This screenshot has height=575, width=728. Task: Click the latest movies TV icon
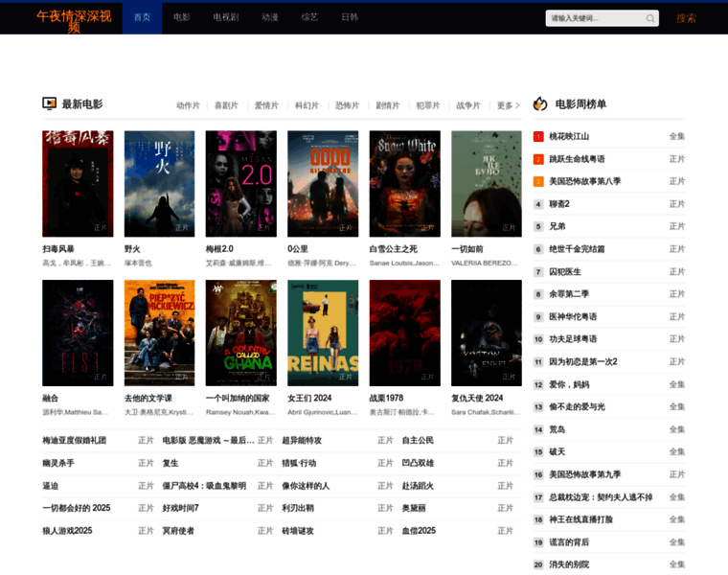[49, 103]
